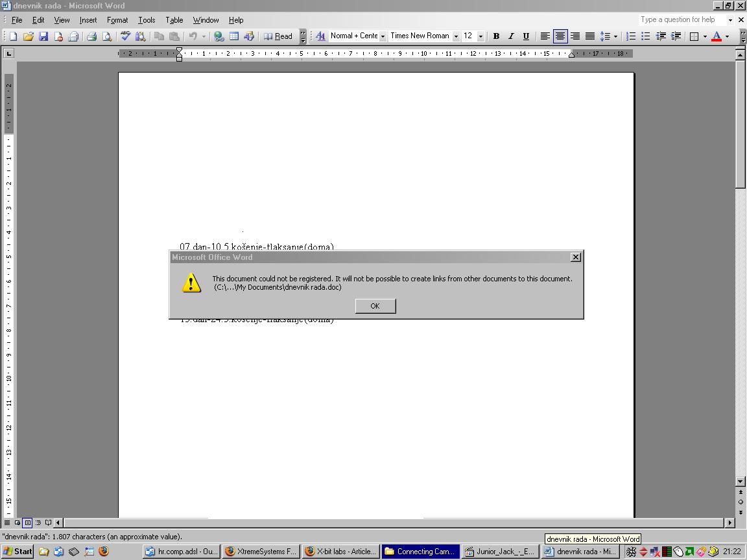Open the Research binoculars icon

click(140, 36)
